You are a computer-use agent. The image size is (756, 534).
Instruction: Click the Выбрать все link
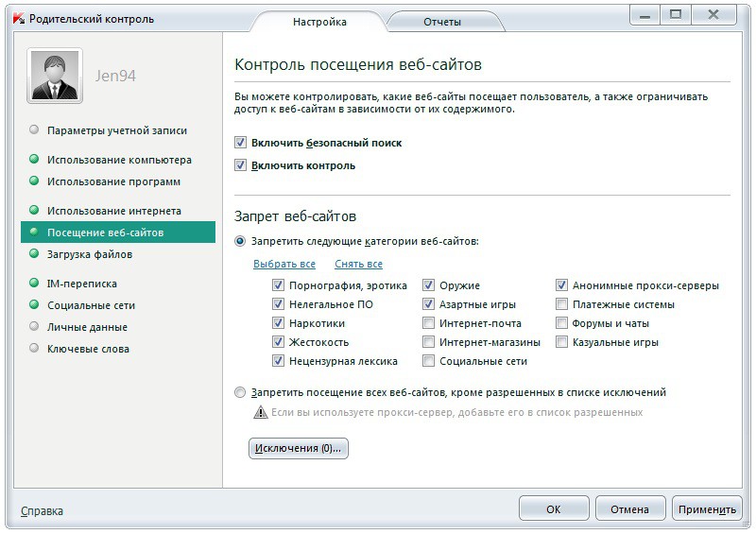tap(283, 264)
